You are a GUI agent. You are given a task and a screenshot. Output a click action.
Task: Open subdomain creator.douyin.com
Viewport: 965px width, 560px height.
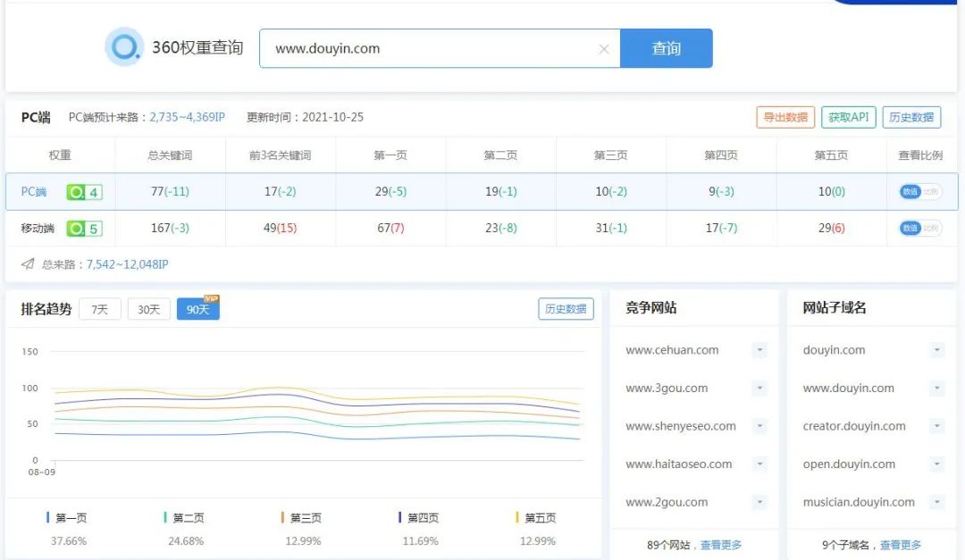click(854, 426)
